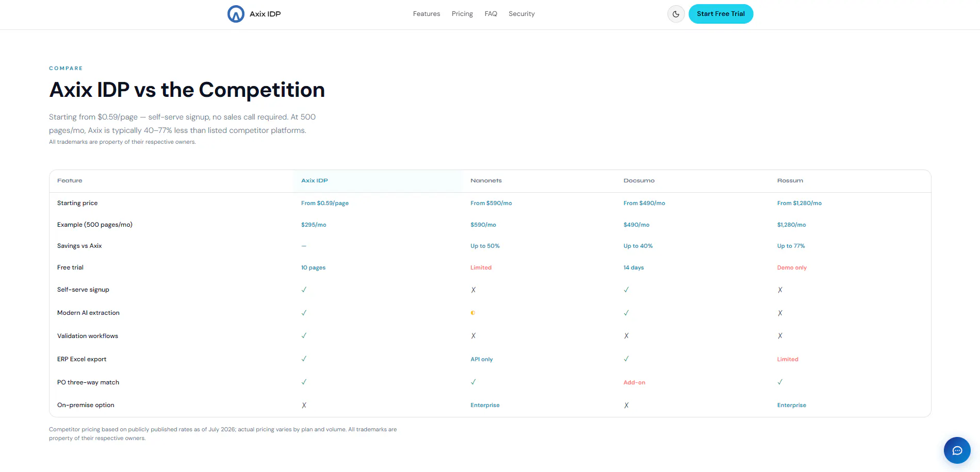The image size is (980, 472).
Task: Click the Nanonets 'Enterprise' on-premise value
Action: [x=485, y=405]
